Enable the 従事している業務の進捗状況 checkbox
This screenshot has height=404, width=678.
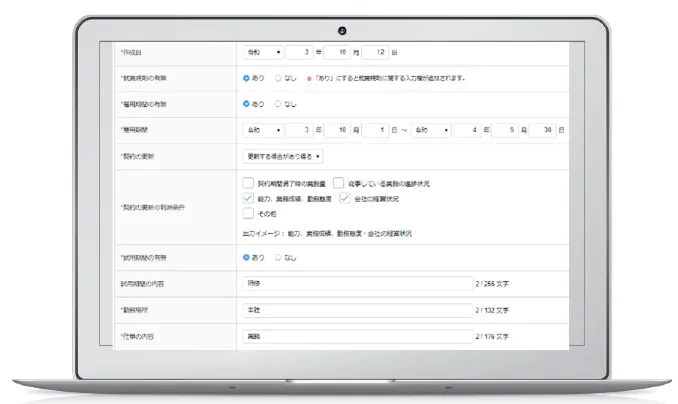pos(338,184)
